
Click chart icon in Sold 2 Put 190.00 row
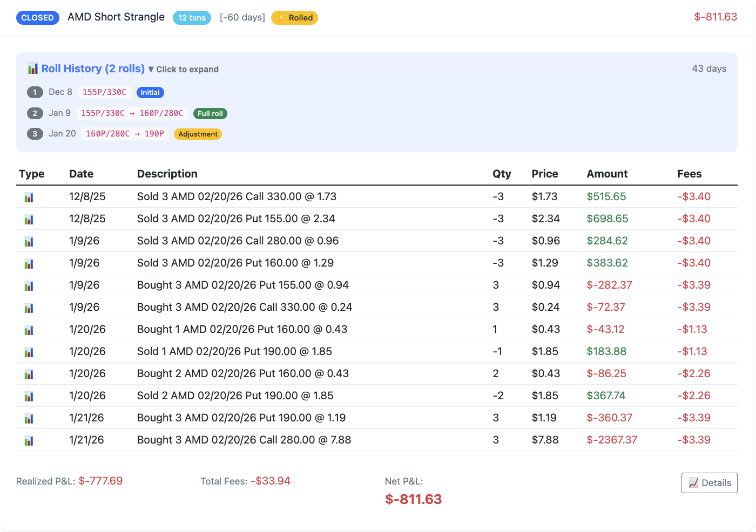coord(29,397)
